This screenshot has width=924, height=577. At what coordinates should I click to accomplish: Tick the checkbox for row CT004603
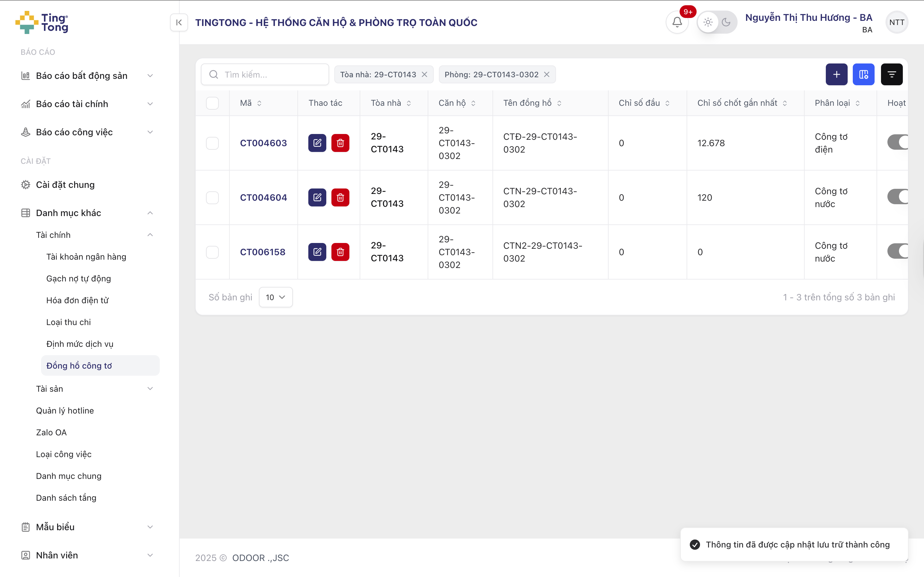212,143
